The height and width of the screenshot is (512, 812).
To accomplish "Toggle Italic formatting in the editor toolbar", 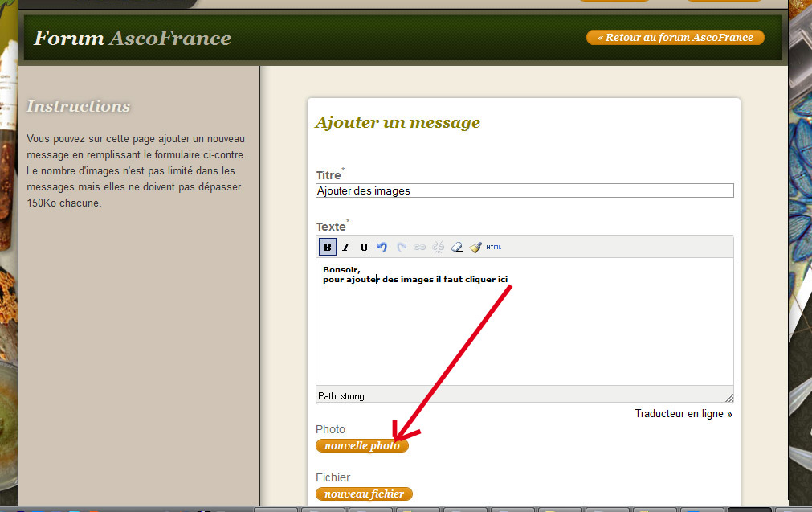I will point(346,248).
